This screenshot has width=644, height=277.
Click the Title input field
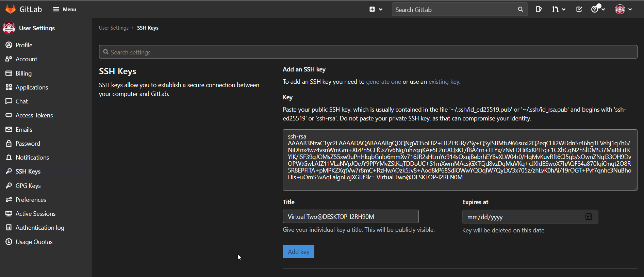pyautogui.click(x=350, y=216)
